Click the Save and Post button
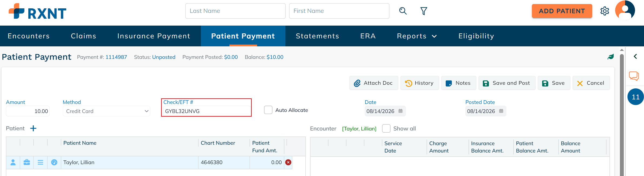Viewport: 644px width, 176px height. click(x=507, y=83)
